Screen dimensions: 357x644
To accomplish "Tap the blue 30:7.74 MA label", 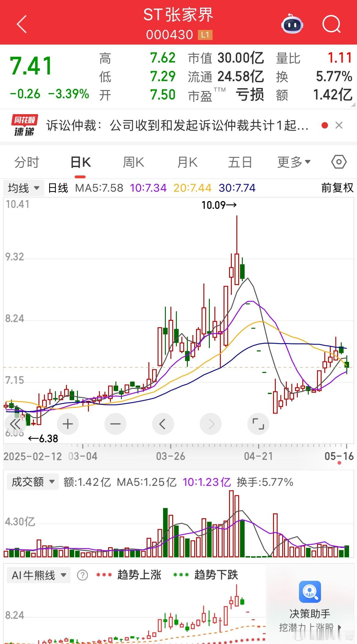I will point(237,188).
